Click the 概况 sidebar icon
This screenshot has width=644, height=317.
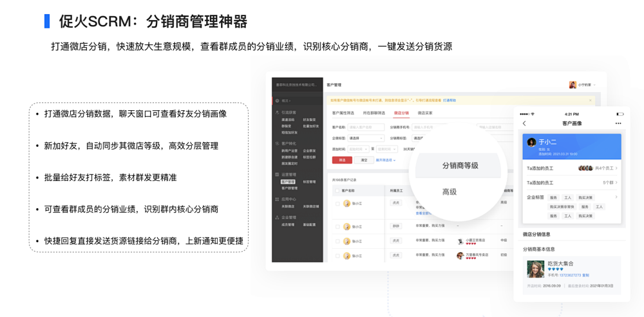(x=277, y=101)
